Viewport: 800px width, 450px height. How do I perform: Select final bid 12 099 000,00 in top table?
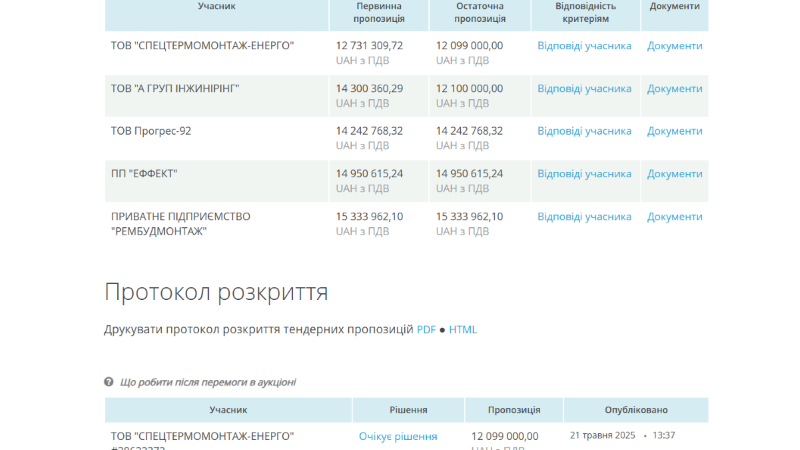[x=469, y=45]
